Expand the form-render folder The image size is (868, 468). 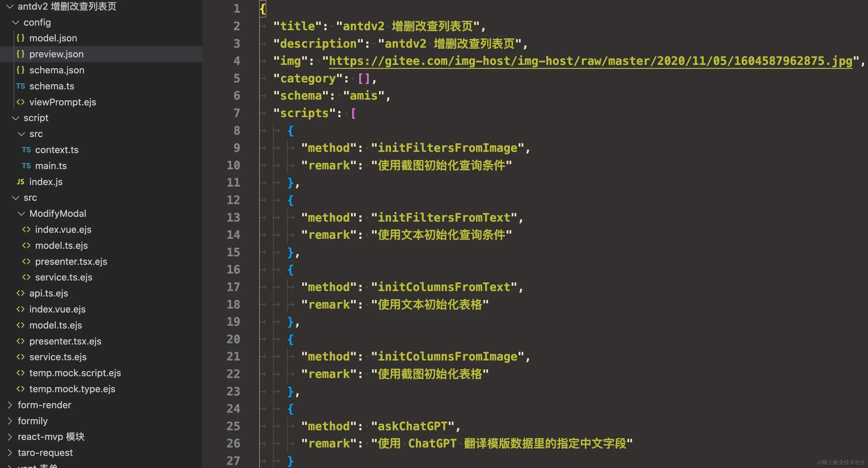coord(10,405)
